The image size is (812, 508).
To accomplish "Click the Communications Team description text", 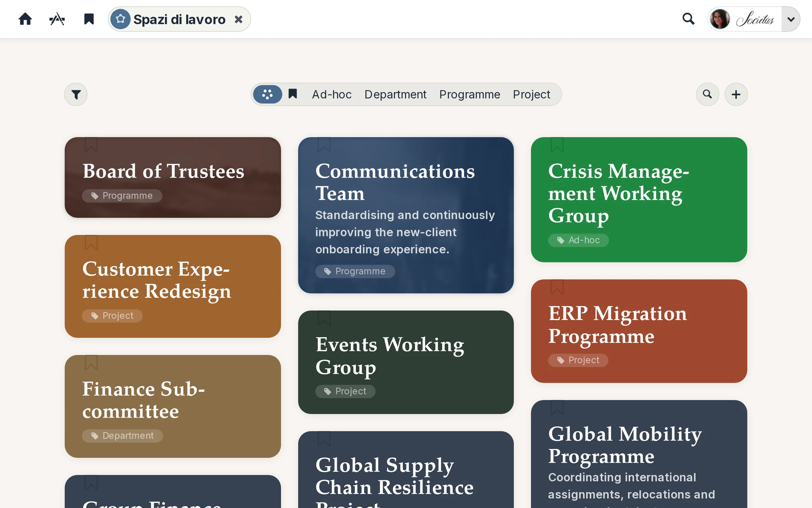I will (x=405, y=232).
